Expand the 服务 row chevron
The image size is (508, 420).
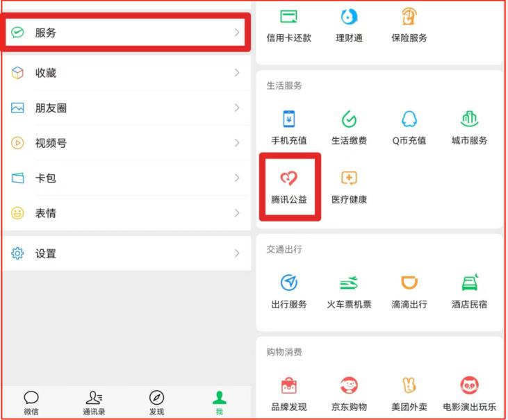[x=237, y=33]
